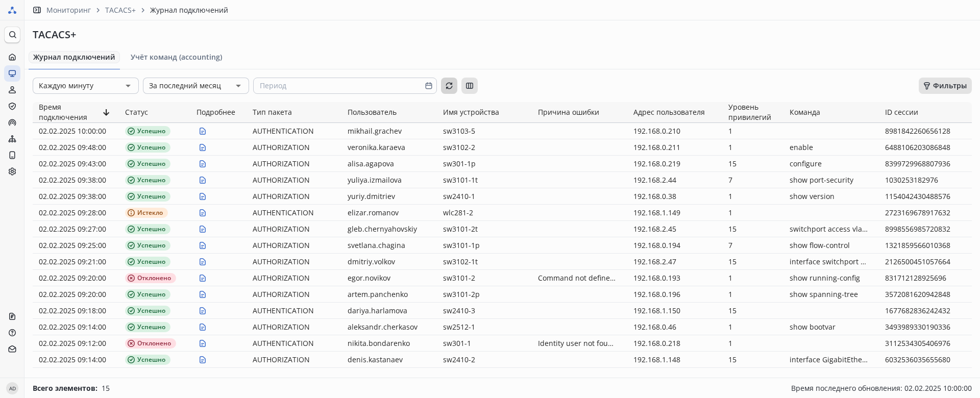Expand the Каждую минуту refresh interval dropdown

(86, 86)
